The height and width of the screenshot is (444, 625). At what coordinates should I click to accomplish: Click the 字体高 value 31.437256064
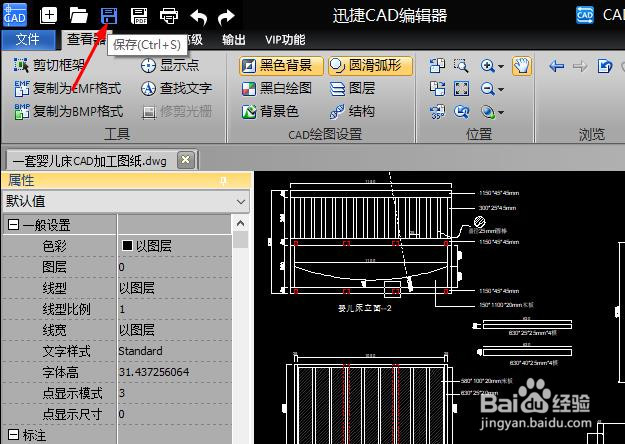[175, 372]
